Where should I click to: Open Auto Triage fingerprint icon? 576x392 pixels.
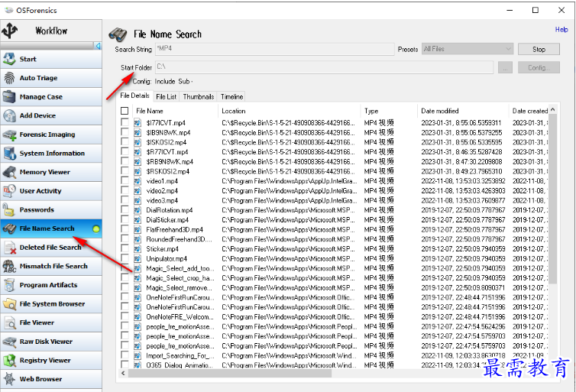tap(9, 78)
